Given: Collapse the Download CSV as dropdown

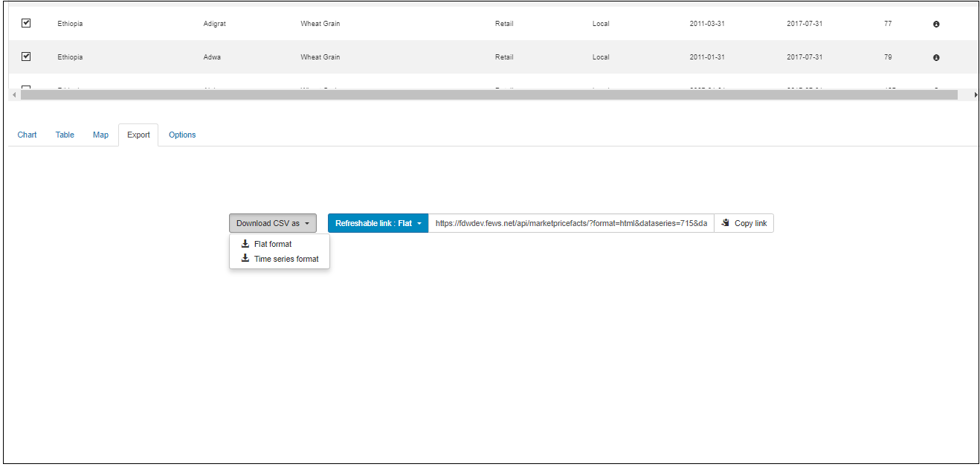Looking at the screenshot, I should tap(272, 223).
